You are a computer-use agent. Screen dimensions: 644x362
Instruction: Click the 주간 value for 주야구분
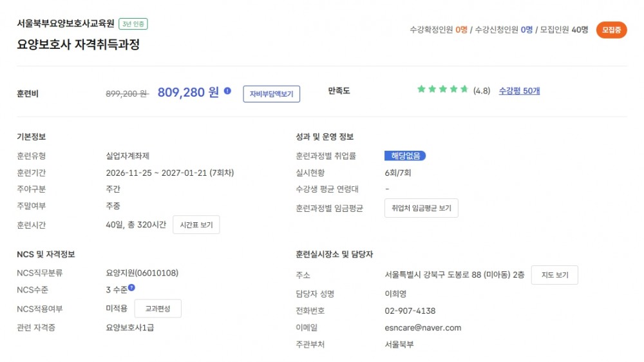[113, 189]
